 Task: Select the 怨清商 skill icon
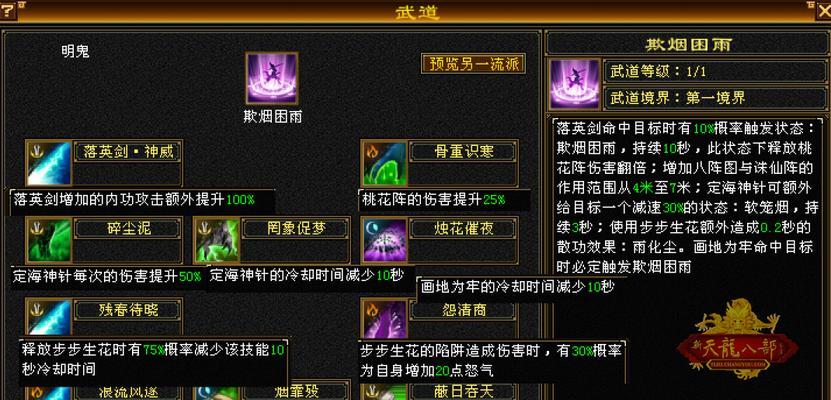(x=385, y=319)
